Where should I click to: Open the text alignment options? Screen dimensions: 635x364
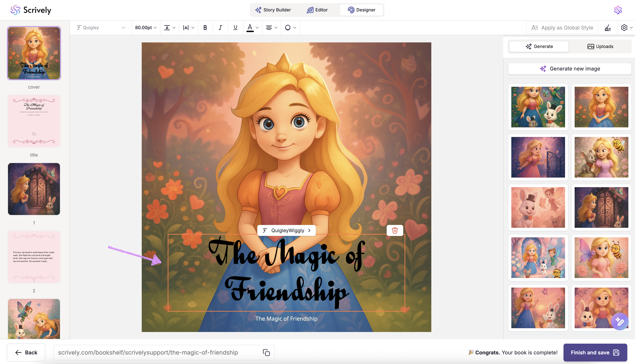point(271,28)
